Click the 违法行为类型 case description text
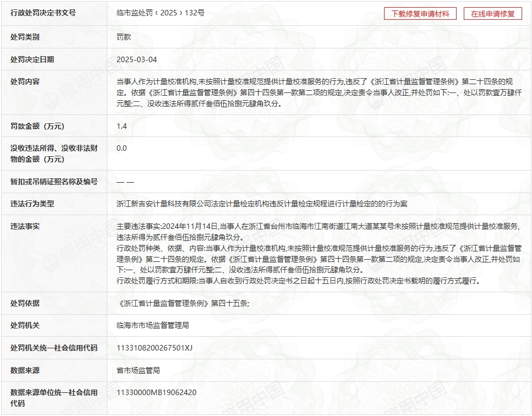 [262, 204]
